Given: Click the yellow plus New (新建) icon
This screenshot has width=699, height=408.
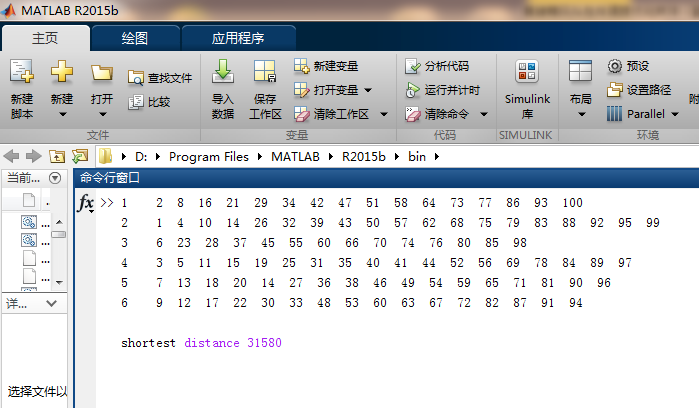Looking at the screenshot, I should tap(62, 72).
